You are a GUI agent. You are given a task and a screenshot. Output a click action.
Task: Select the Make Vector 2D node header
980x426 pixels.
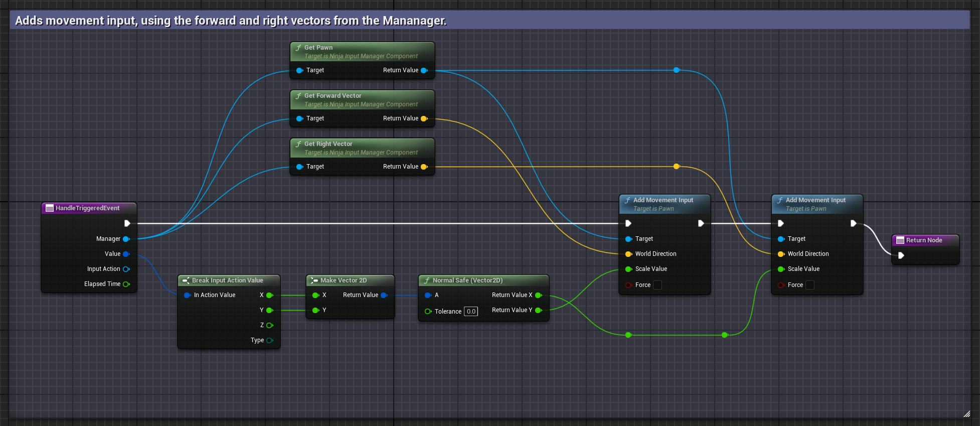point(344,280)
